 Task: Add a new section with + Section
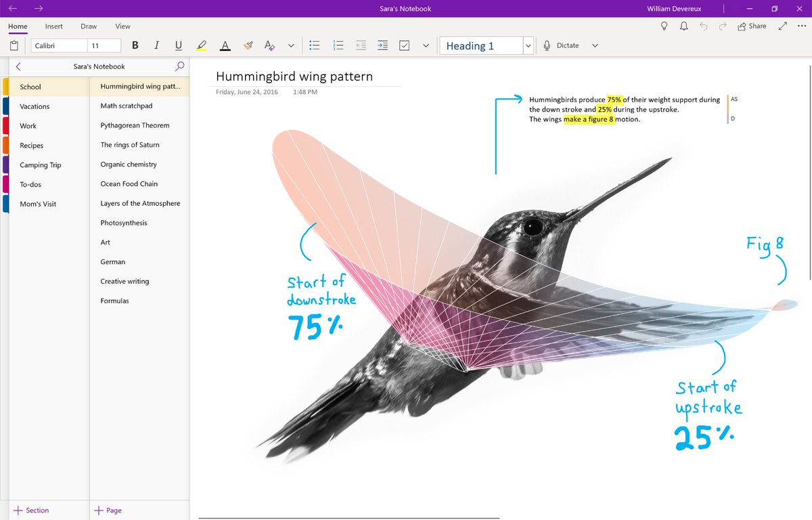(31, 510)
